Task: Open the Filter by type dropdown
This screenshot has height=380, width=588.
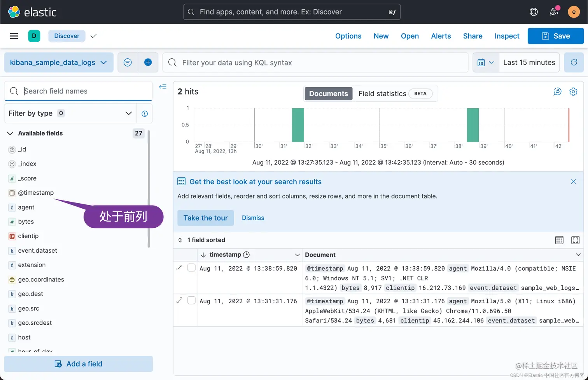Action: click(70, 113)
